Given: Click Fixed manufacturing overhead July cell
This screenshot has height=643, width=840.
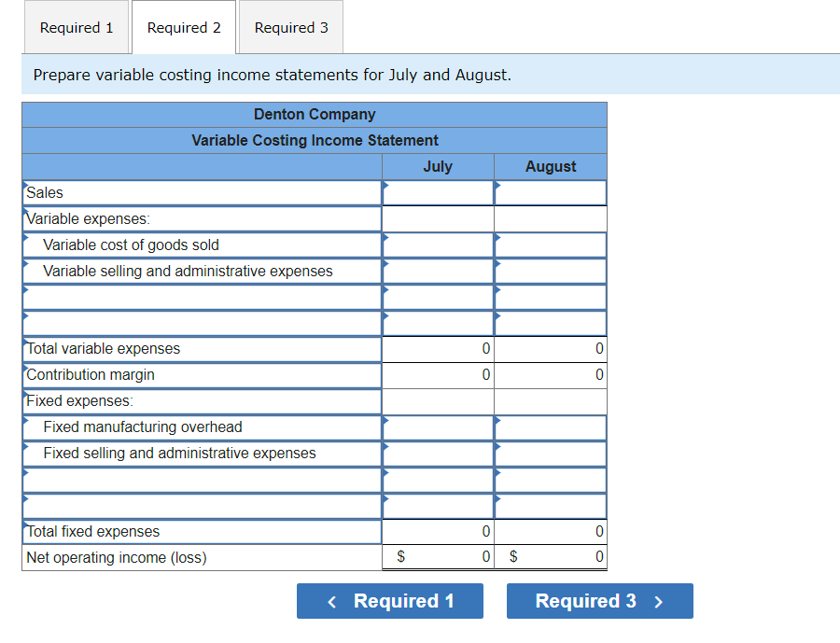Looking at the screenshot, I should pyautogui.click(x=437, y=427).
